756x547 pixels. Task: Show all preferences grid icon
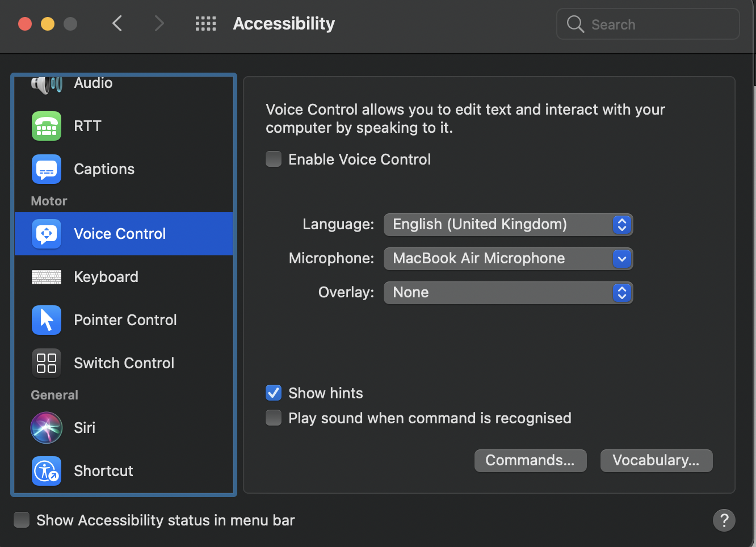tap(205, 24)
